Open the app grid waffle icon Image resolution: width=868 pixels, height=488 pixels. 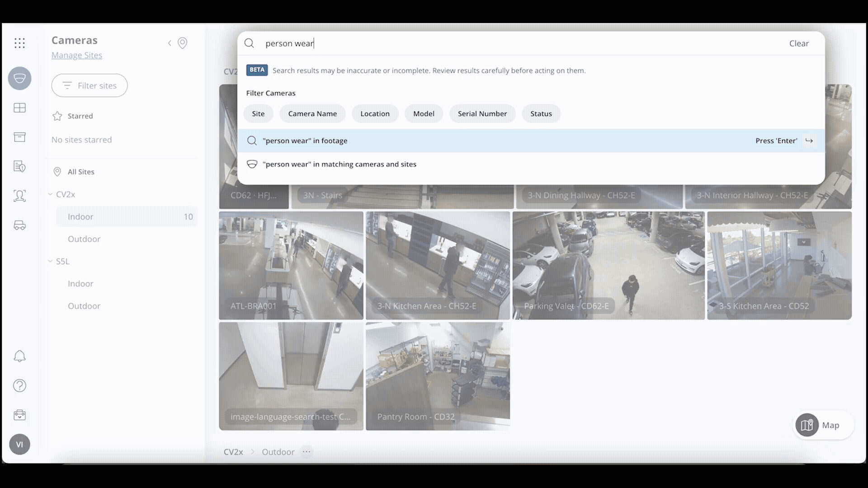20,43
